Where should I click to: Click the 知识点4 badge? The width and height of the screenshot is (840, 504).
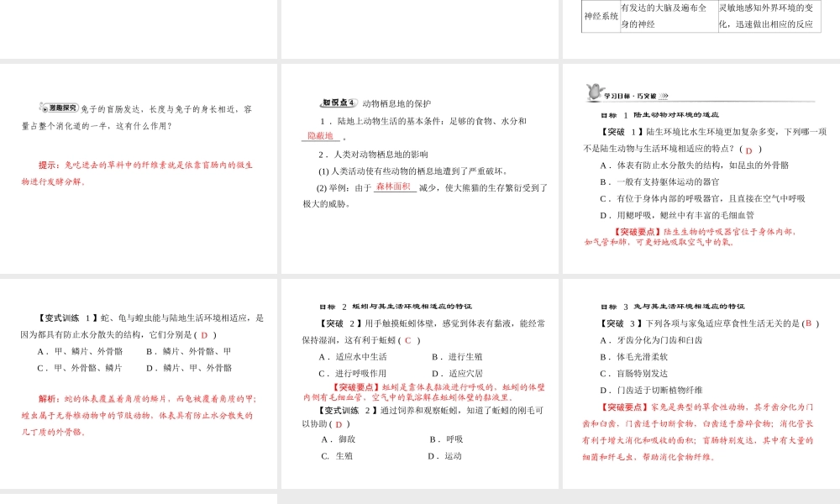point(339,102)
